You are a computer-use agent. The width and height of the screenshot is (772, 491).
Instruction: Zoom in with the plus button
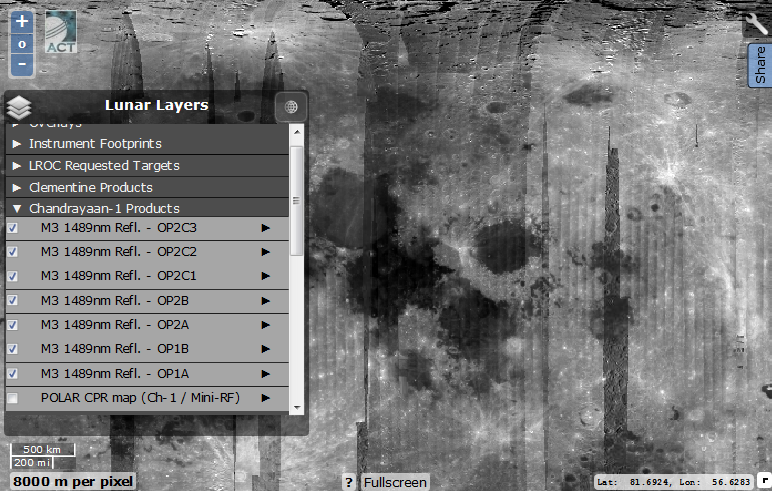tap(22, 22)
